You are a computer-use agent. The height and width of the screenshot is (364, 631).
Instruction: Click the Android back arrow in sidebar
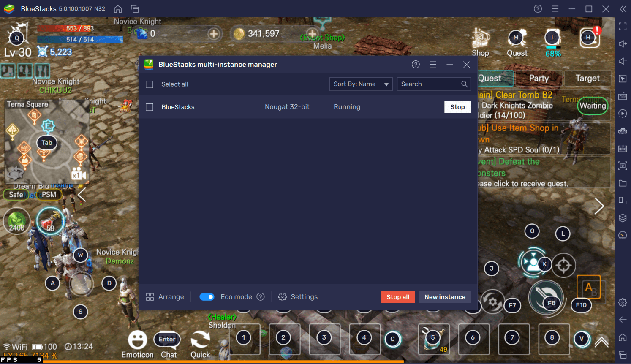(x=623, y=320)
